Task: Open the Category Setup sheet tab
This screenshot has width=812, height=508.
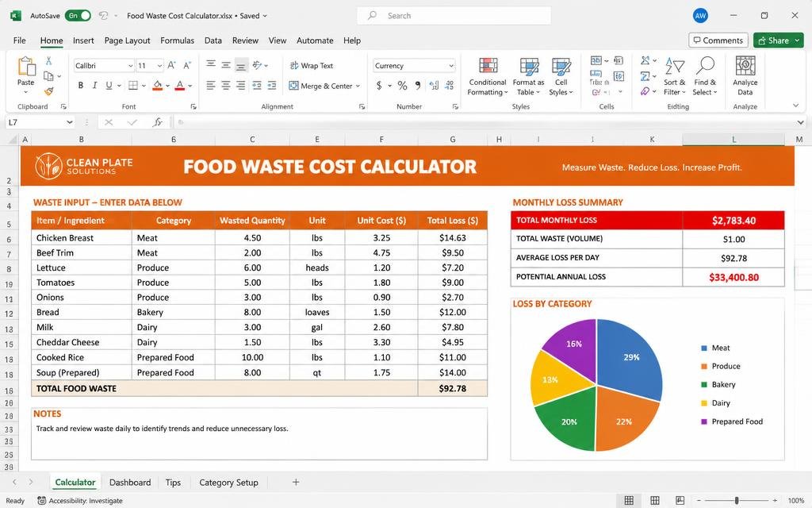Action: 228,483
